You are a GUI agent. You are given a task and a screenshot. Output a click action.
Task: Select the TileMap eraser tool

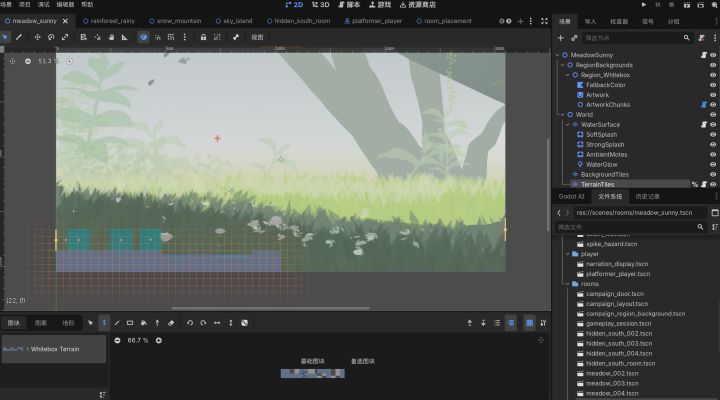coord(171,323)
